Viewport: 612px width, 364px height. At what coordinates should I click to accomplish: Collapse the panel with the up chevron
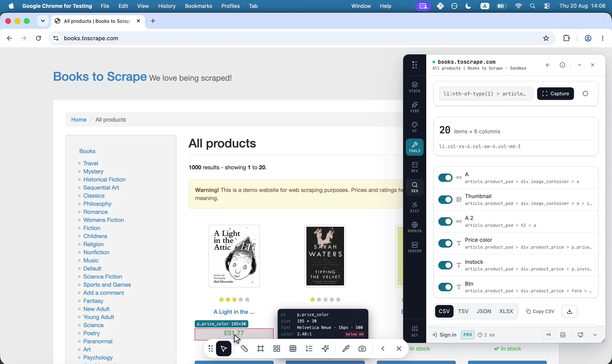[x=579, y=65]
